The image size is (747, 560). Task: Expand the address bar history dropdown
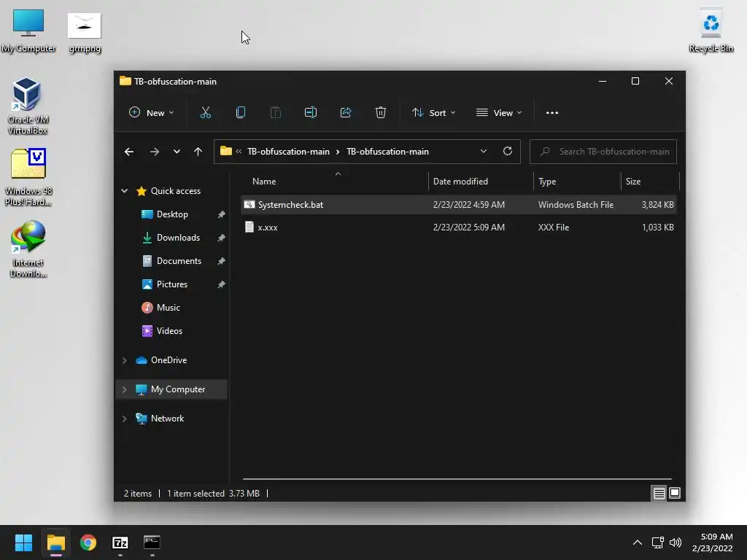point(484,152)
